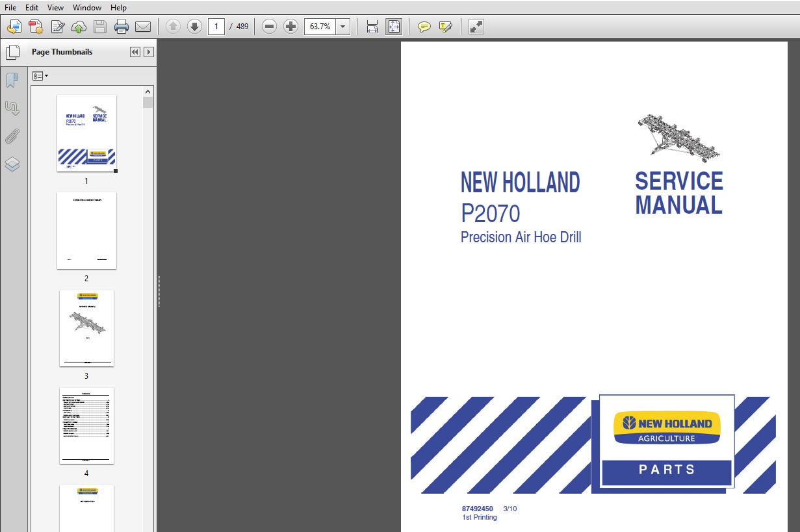Open the Attachments paperclip panel
The image size is (800, 532).
(x=12, y=136)
